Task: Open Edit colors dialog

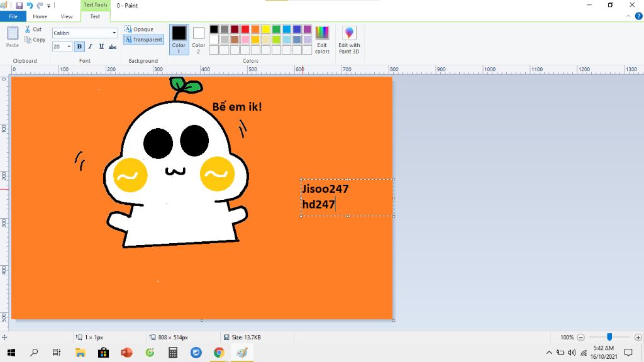Action: tap(322, 39)
